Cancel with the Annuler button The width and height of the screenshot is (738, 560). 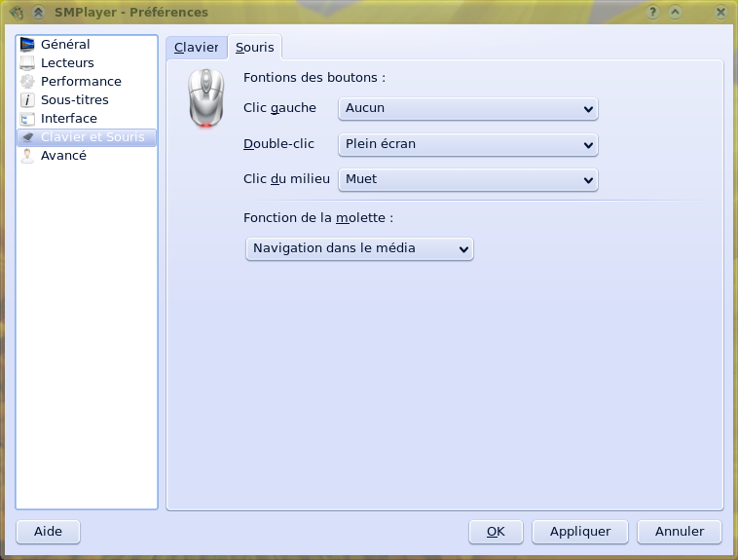[680, 532]
